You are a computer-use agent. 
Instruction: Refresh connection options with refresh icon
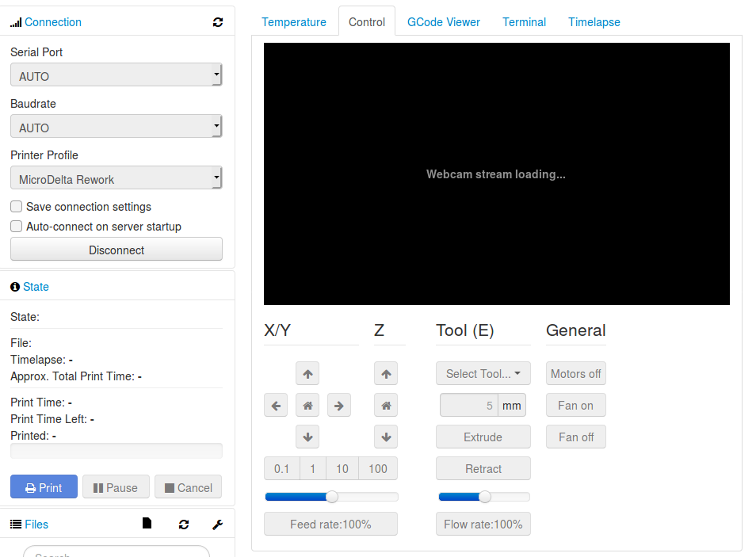click(217, 22)
